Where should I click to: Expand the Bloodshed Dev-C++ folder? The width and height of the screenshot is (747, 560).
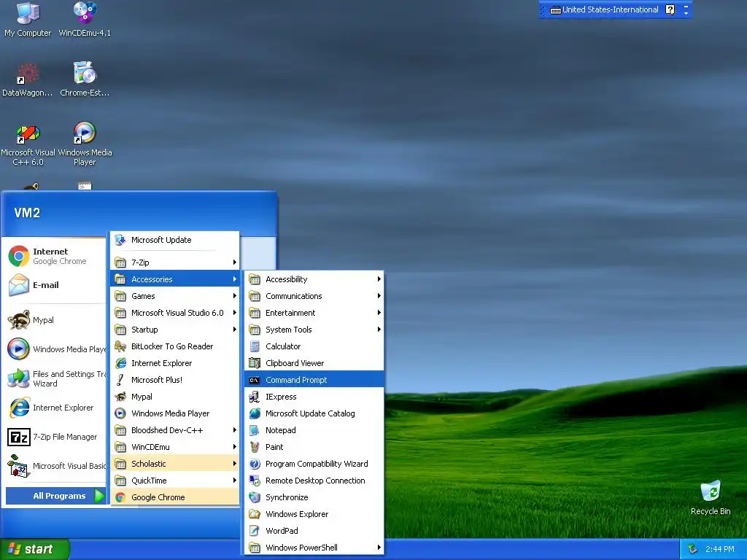tap(175, 430)
